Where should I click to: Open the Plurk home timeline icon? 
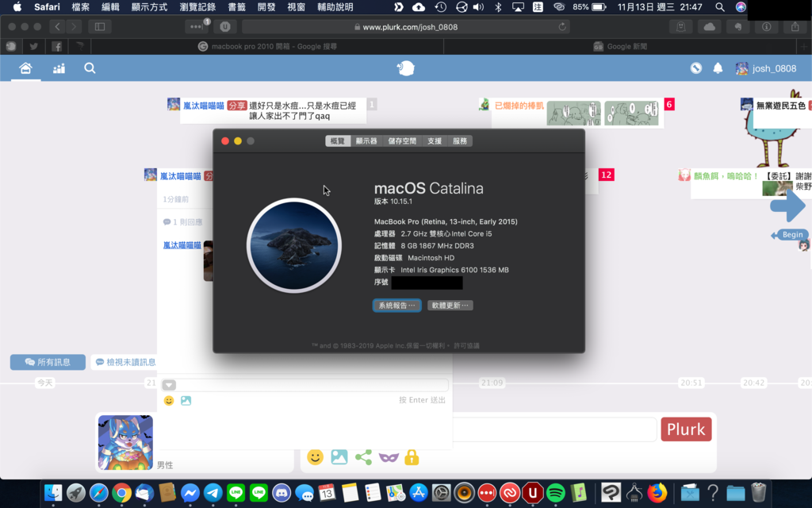(x=25, y=68)
